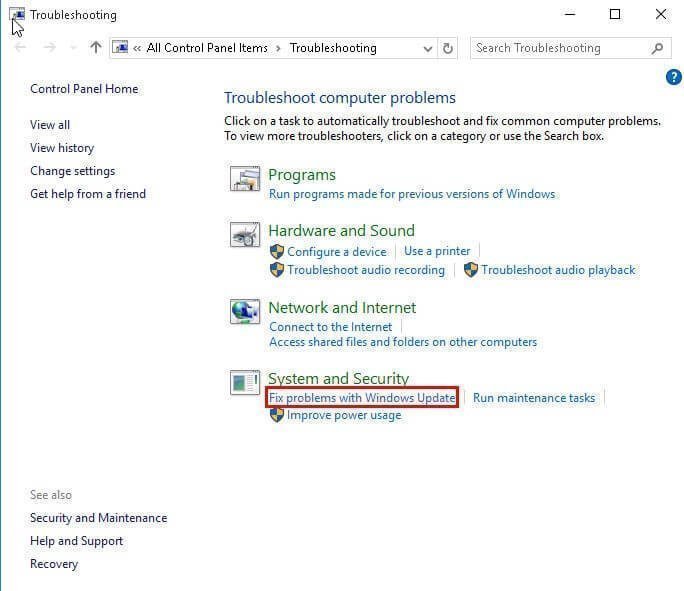Open Help and Support
684x591 pixels.
[x=76, y=541]
